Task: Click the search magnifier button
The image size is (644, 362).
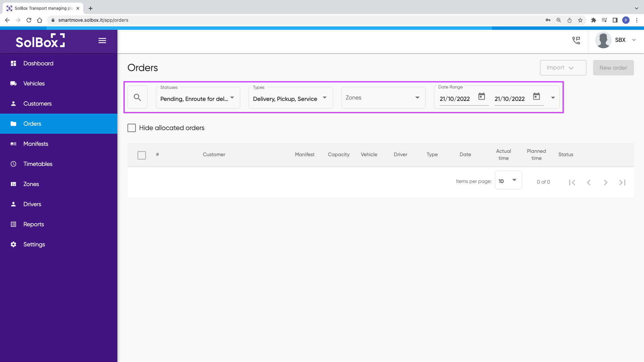Action: pyautogui.click(x=138, y=97)
